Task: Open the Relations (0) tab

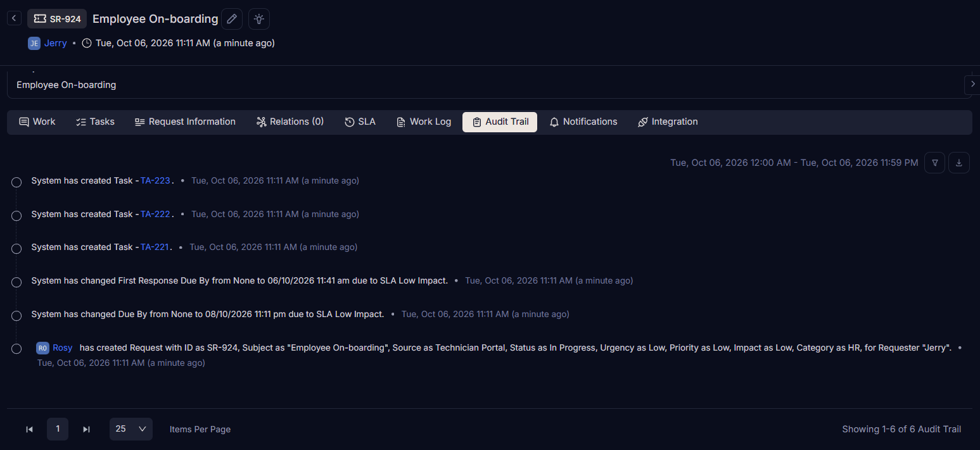Action: pos(290,122)
